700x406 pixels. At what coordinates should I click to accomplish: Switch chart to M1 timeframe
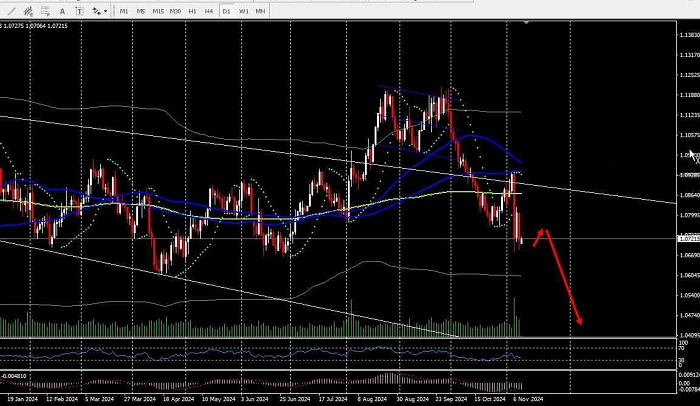[x=124, y=11]
